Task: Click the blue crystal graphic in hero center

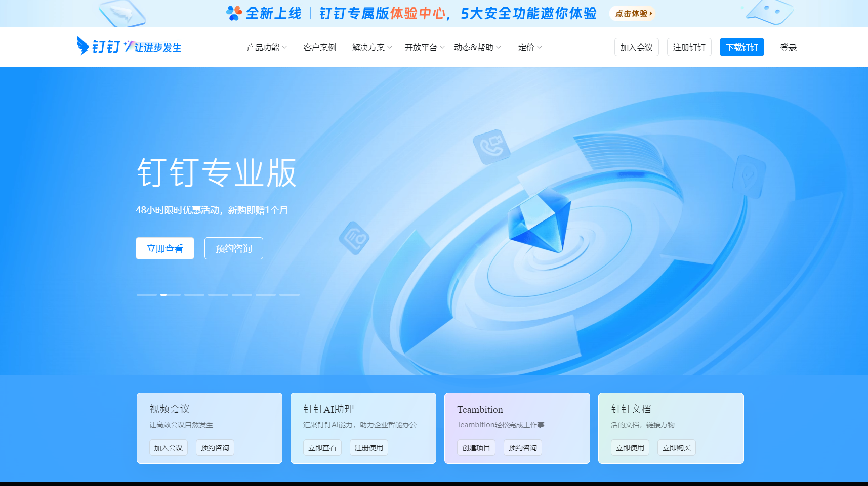Action: [540, 219]
